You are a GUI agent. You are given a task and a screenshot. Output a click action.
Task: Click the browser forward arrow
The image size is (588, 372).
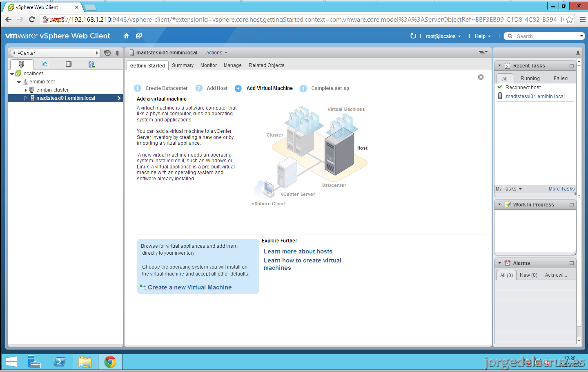[x=20, y=19]
